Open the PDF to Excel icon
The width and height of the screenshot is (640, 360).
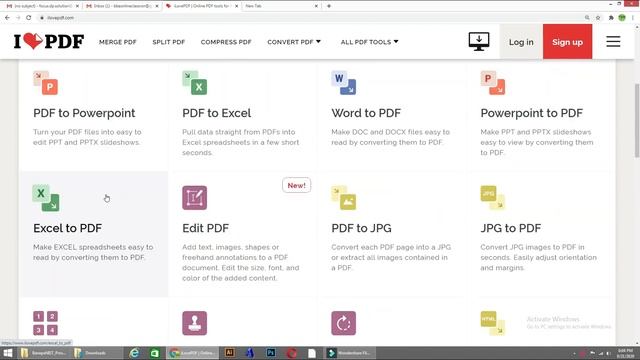pos(195,83)
